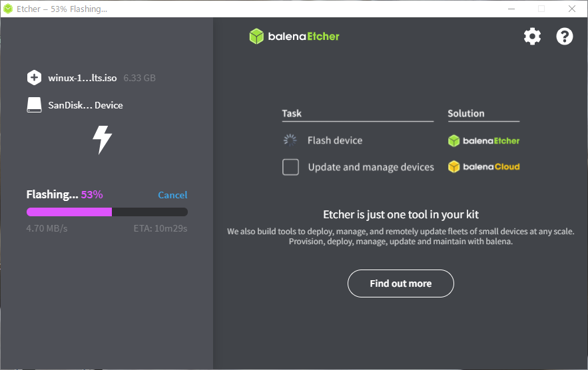
Task: Open the settings gear icon
Action: [x=532, y=37]
